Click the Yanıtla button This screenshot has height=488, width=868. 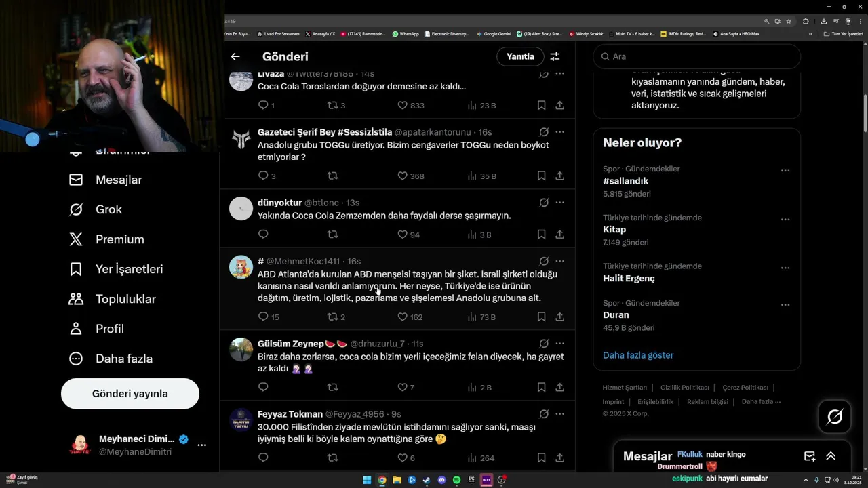520,56
